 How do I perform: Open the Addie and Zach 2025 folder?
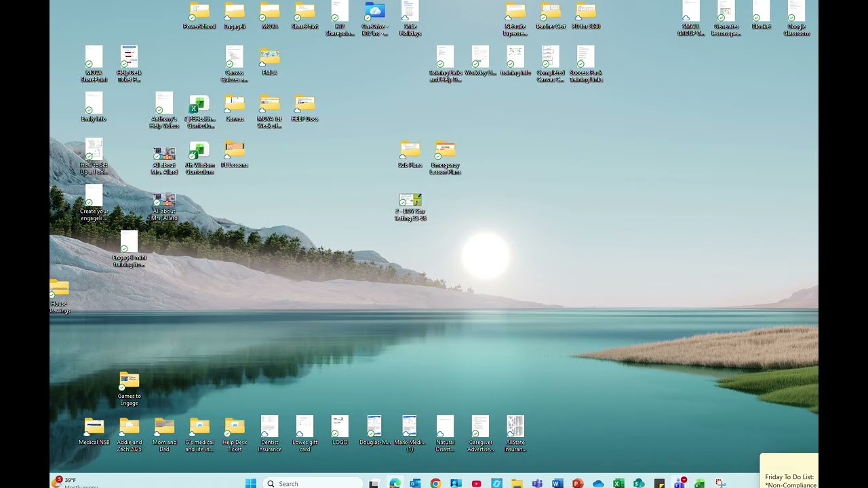point(129,434)
